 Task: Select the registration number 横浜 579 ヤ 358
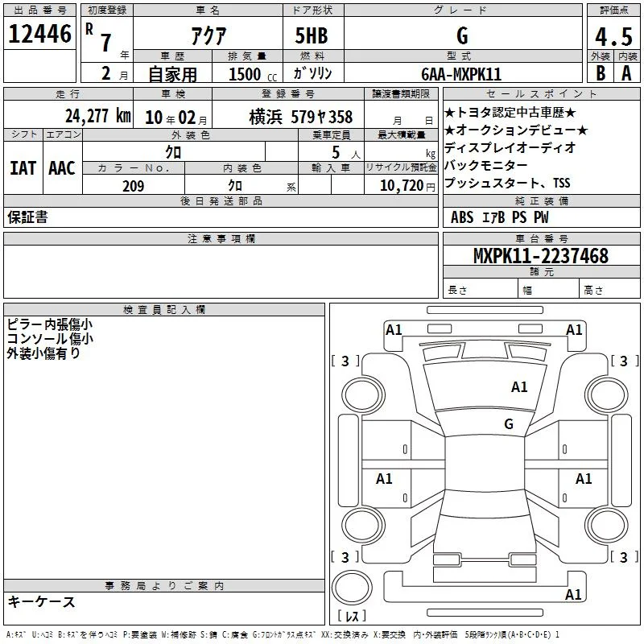pos(300,117)
